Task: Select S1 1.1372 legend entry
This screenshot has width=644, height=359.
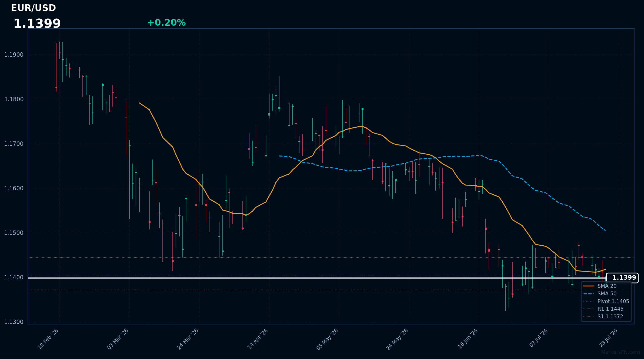Action: pos(603,316)
